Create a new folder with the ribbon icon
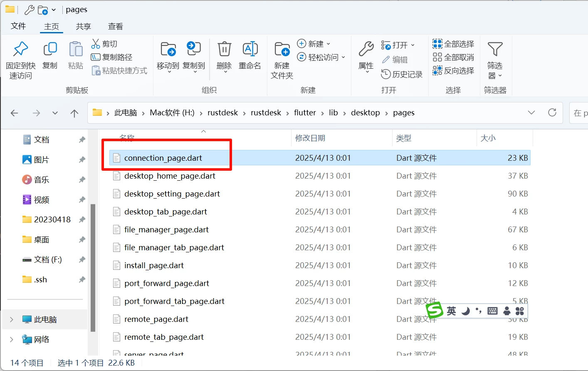Image resolution: width=588 pixels, height=371 pixels. (282, 50)
